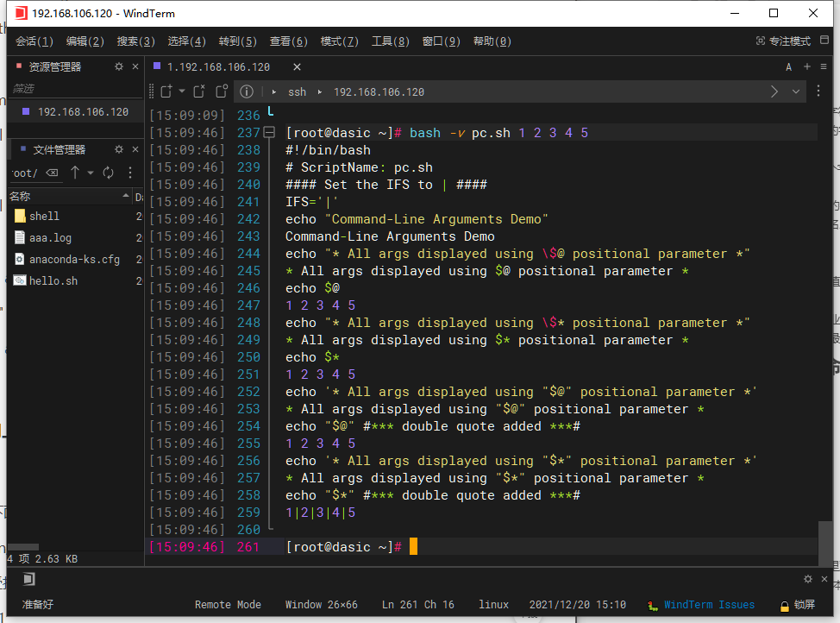Open terminal toolbar more-options menu
This screenshot has height=623, width=840.
tap(818, 91)
